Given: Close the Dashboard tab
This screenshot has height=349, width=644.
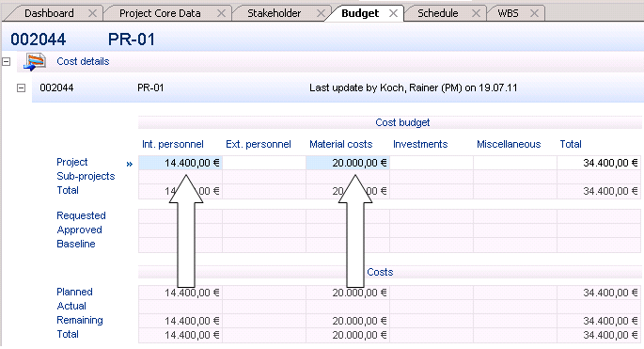Looking at the screenshot, I should point(93,13).
